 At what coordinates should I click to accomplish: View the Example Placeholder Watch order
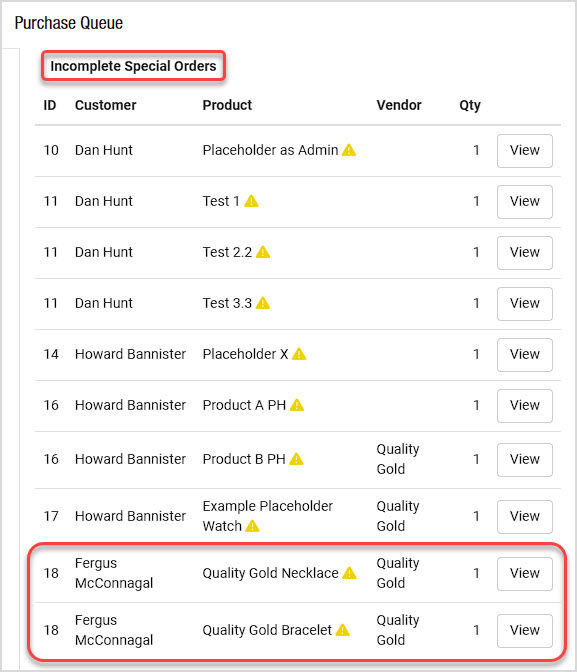tap(525, 517)
